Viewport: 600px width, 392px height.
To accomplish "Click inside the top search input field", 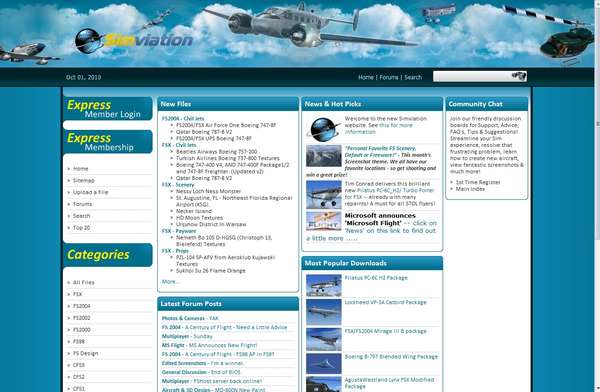I will (472, 76).
